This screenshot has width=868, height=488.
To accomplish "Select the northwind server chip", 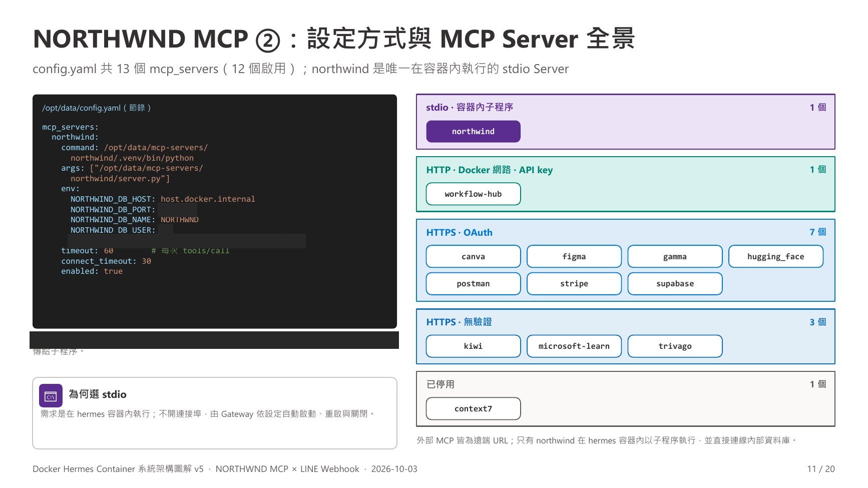I will pyautogui.click(x=473, y=132).
